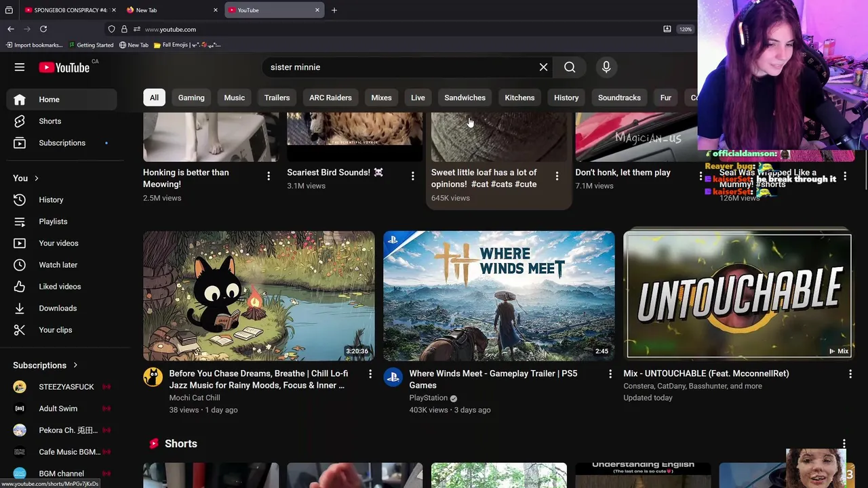The width and height of the screenshot is (868, 488).
Task: Play the UNTOUCHABLE mix thumbnail
Action: pos(738,296)
